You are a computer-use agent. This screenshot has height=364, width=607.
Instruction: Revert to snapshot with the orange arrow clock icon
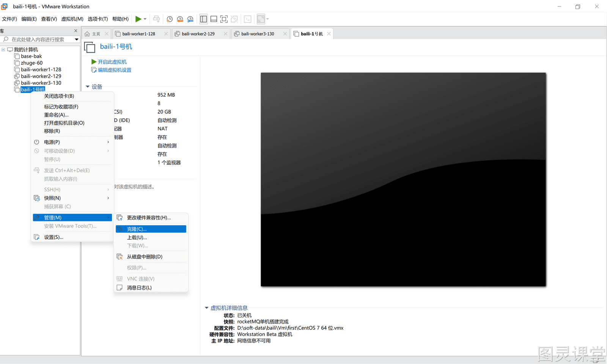pos(180,19)
